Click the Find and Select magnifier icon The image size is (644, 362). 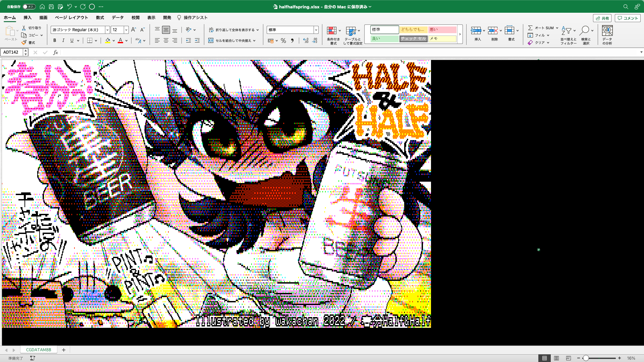[584, 31]
